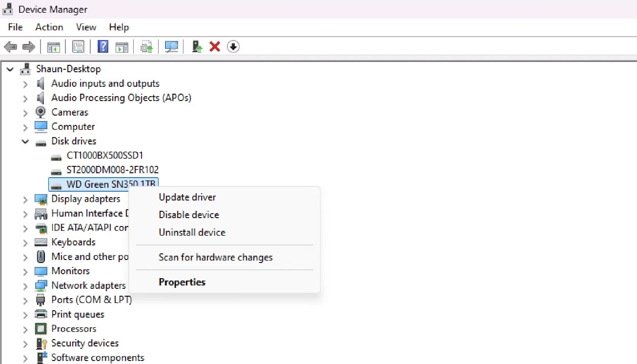This screenshot has width=637, height=364.
Task: Expand the Network adapters category
Action: pos(25,286)
